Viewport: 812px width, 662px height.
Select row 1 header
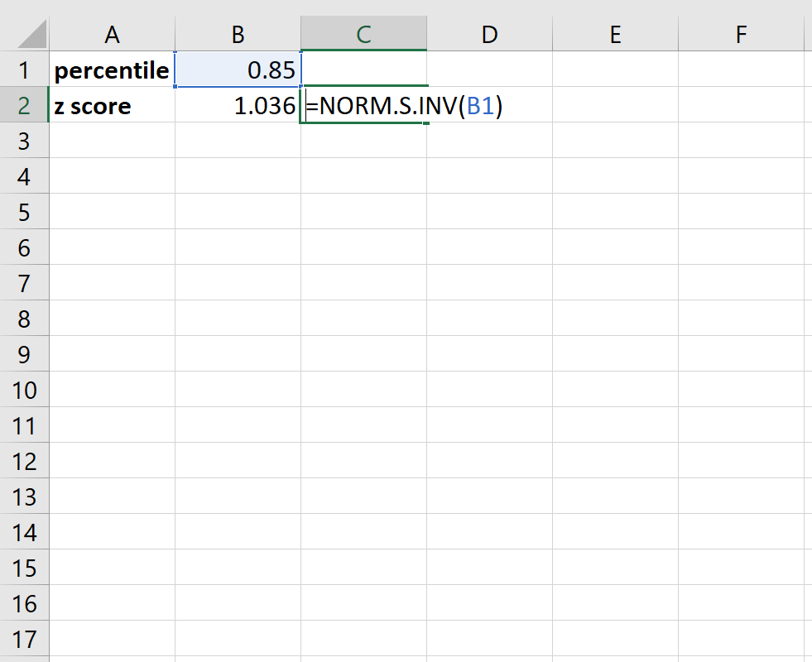pyautogui.click(x=25, y=70)
